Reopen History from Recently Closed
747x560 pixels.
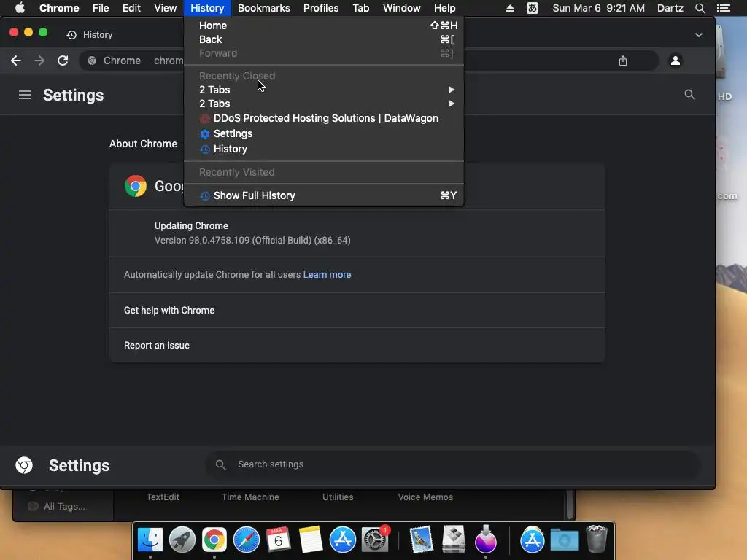[324, 149]
